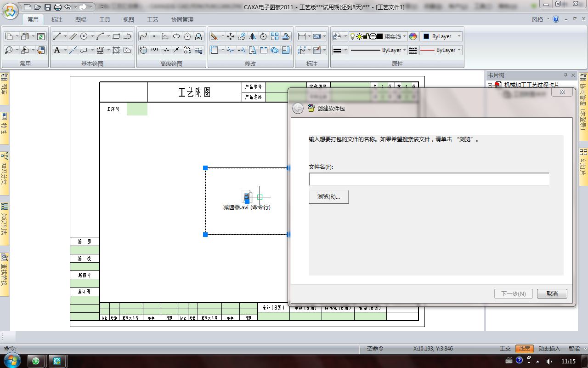
Task: Open the color wheel picker
Action: pos(413,36)
